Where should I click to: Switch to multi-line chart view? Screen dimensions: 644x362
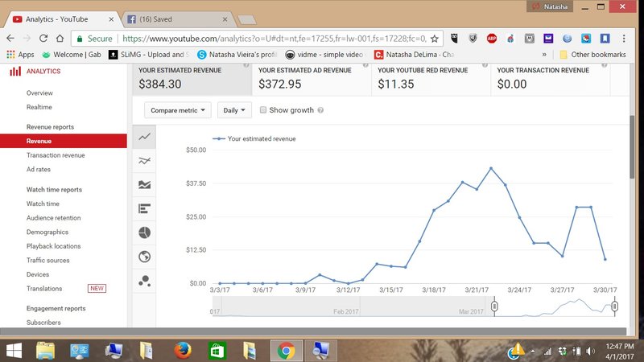coord(145,161)
